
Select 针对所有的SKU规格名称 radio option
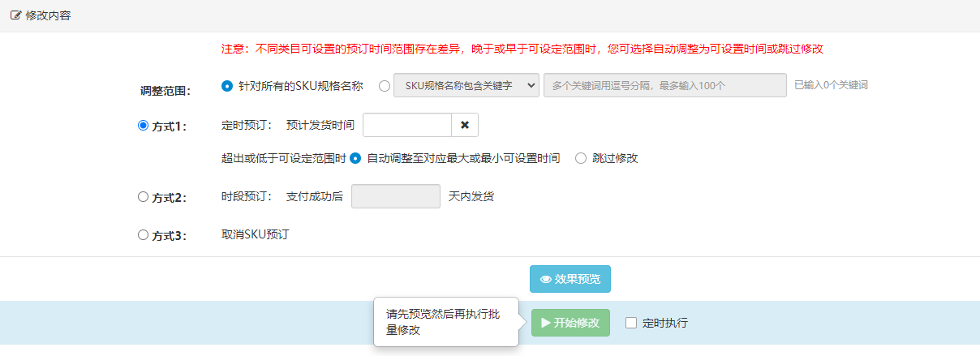pos(227,85)
